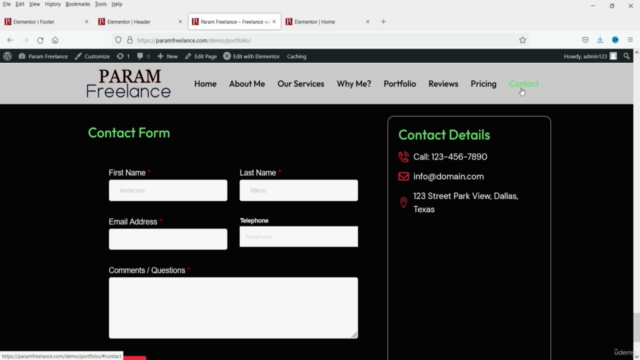Open Customize in the admin bar
Image resolution: width=640 pixels, height=360 pixels.
pyautogui.click(x=92, y=56)
